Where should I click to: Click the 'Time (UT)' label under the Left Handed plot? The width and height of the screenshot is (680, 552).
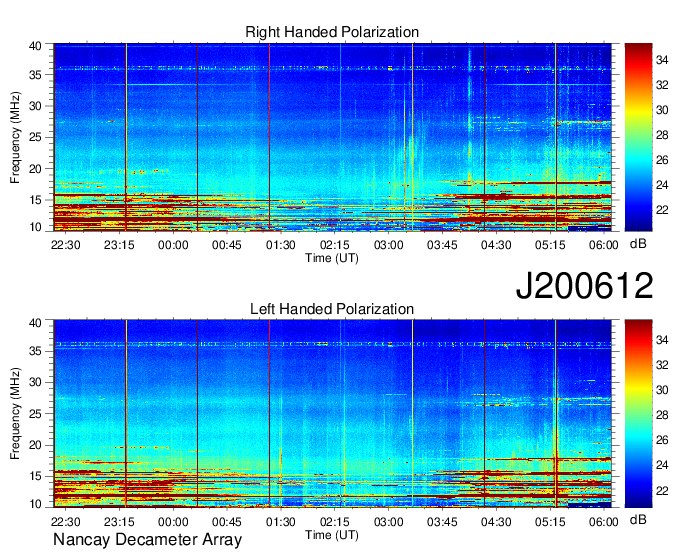(x=332, y=535)
